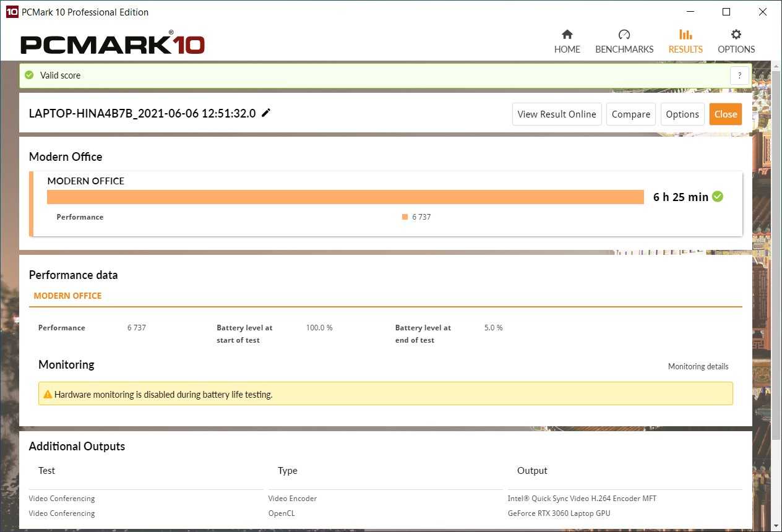The image size is (782, 532).
Task: Click the small orange Performance legend swatch
Action: coord(405,217)
